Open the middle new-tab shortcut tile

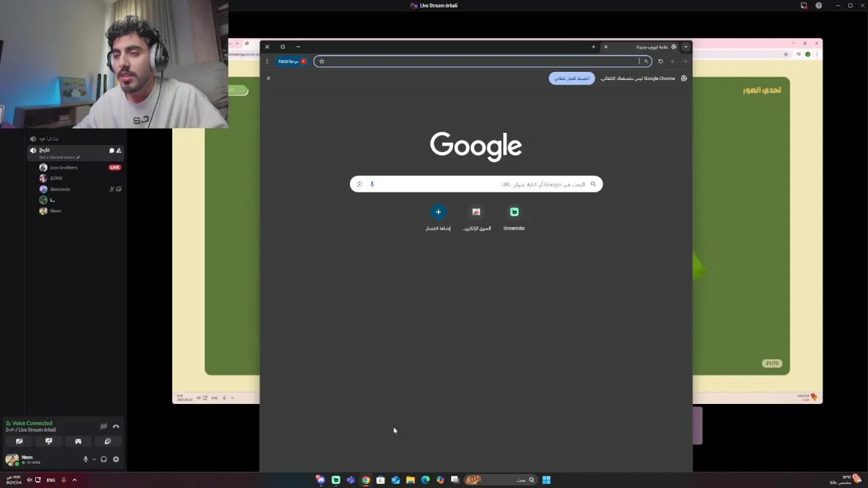pyautogui.click(x=476, y=218)
